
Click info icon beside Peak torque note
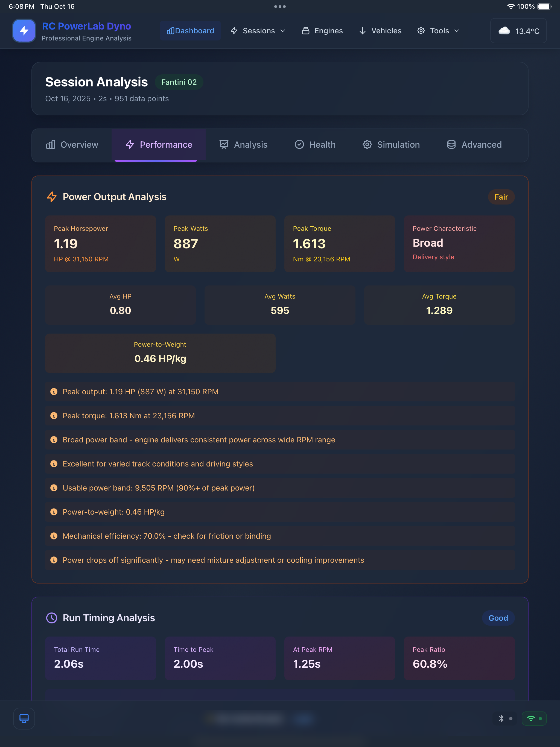[x=54, y=416]
